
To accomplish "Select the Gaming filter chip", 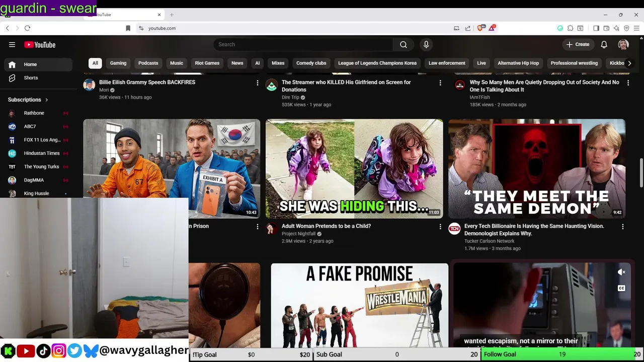I will (x=118, y=63).
